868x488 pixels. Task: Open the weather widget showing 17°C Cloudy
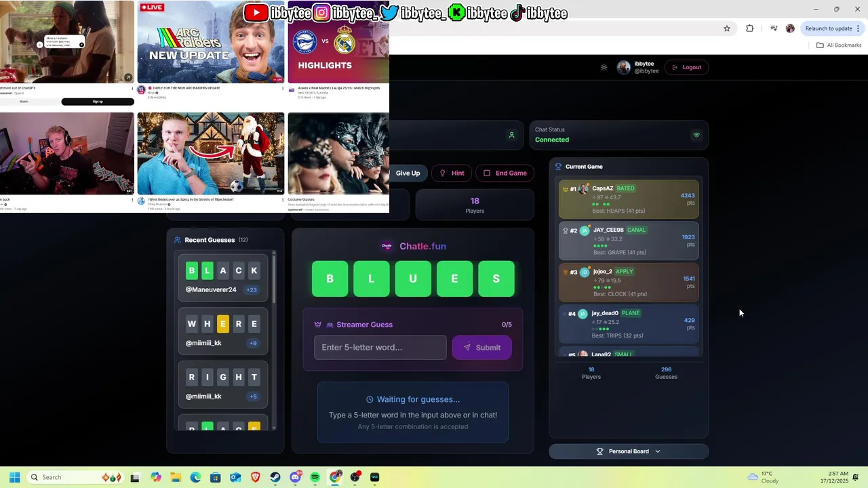(x=763, y=477)
